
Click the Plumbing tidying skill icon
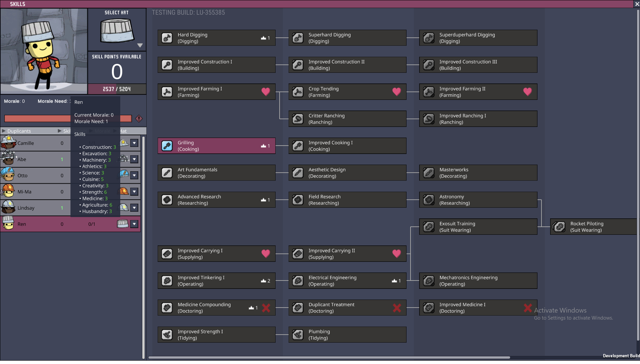(x=298, y=335)
